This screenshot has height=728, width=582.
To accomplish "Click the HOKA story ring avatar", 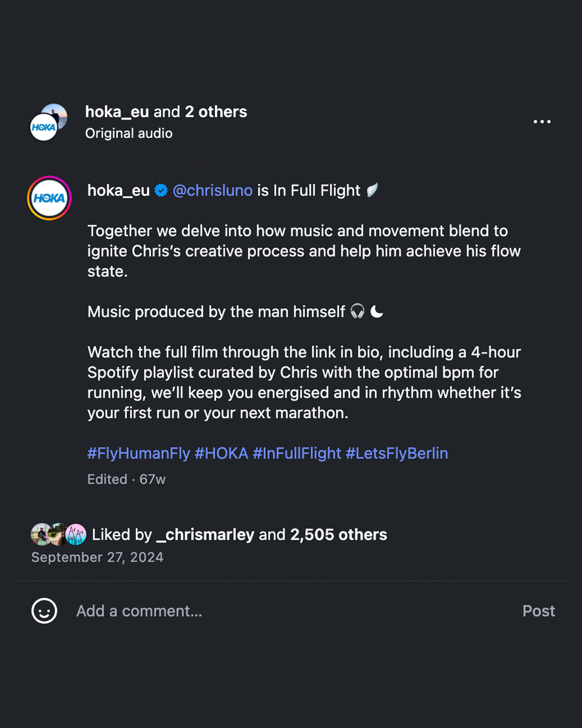I will click(49, 198).
